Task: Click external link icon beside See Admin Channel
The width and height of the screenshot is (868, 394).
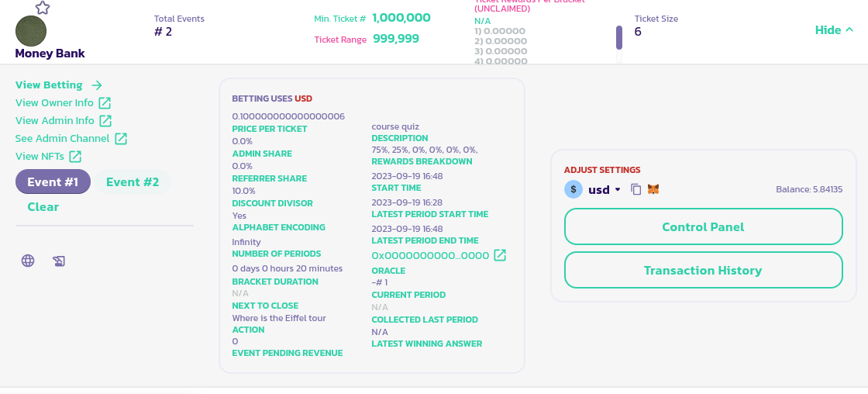Action: coord(121,139)
